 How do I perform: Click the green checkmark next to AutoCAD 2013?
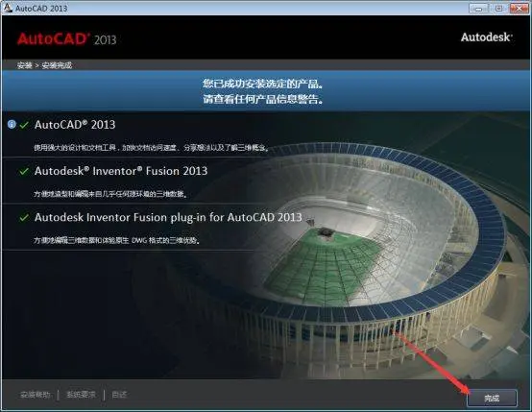pos(24,125)
